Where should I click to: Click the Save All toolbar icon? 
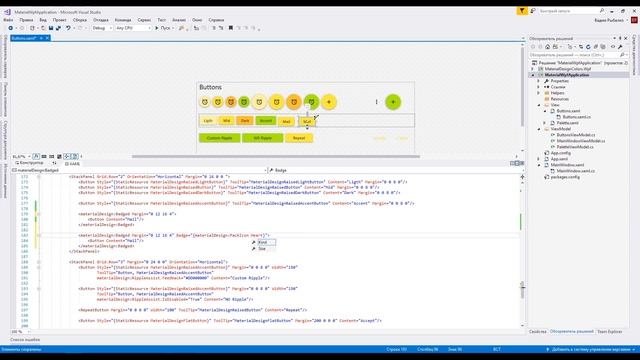(58, 28)
